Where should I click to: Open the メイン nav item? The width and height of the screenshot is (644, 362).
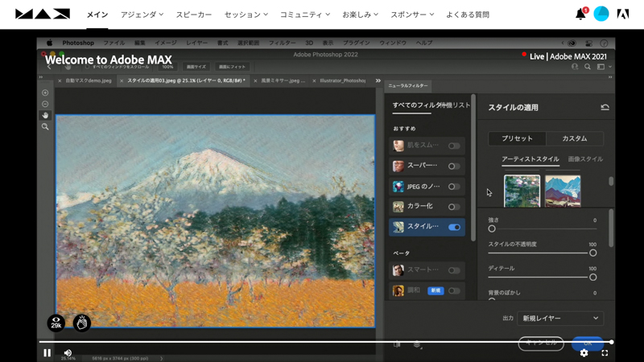pos(97,14)
